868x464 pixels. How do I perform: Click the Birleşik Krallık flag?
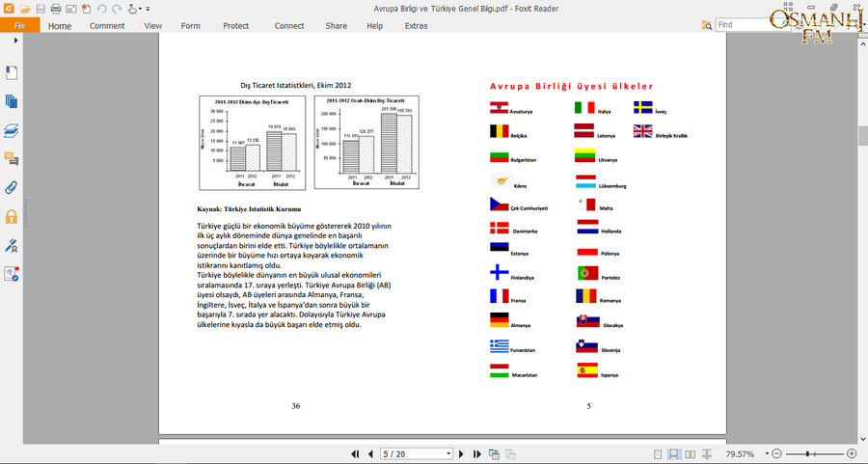642,131
